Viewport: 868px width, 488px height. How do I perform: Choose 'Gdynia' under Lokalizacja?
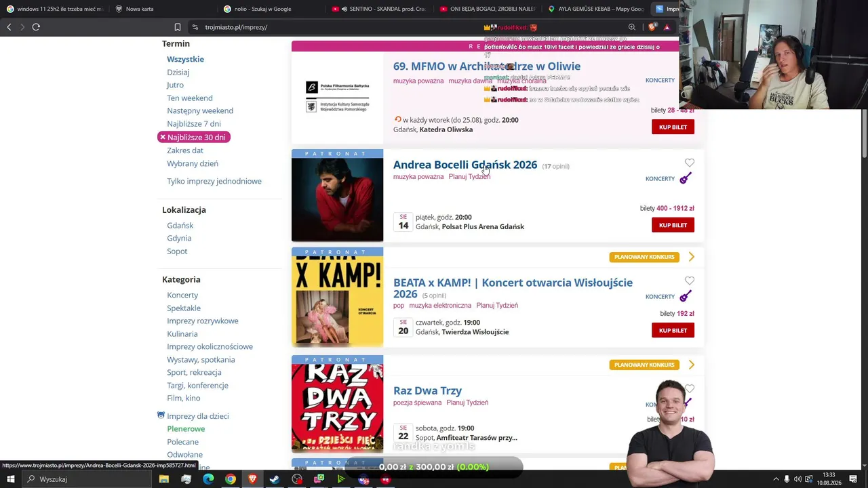[x=179, y=239]
